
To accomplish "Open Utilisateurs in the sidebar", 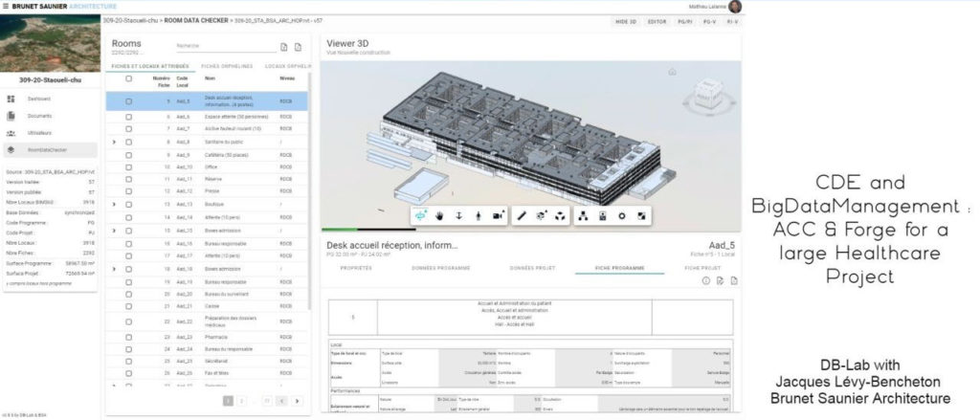I will tap(50, 133).
